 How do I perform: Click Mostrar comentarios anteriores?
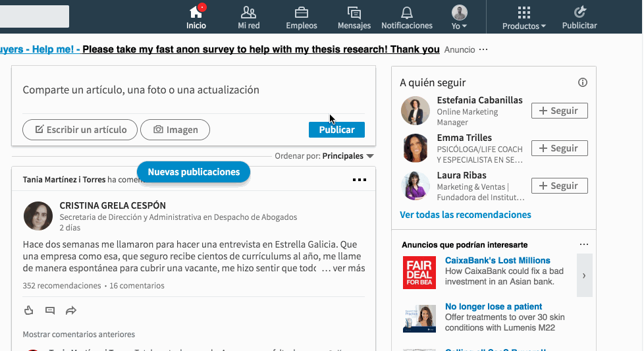[x=79, y=334]
